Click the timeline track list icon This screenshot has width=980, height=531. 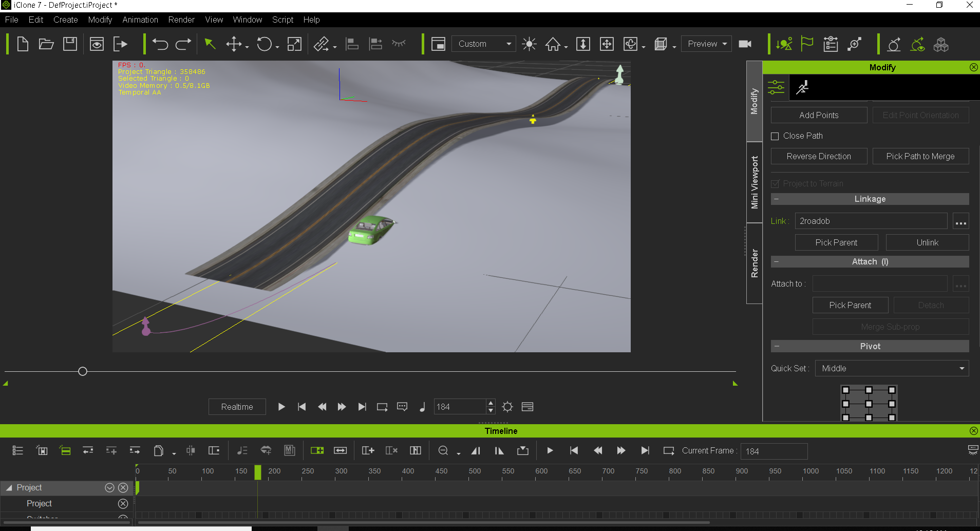18,451
